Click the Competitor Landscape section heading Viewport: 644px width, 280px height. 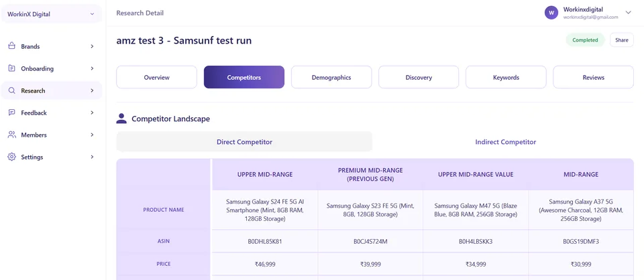click(171, 119)
